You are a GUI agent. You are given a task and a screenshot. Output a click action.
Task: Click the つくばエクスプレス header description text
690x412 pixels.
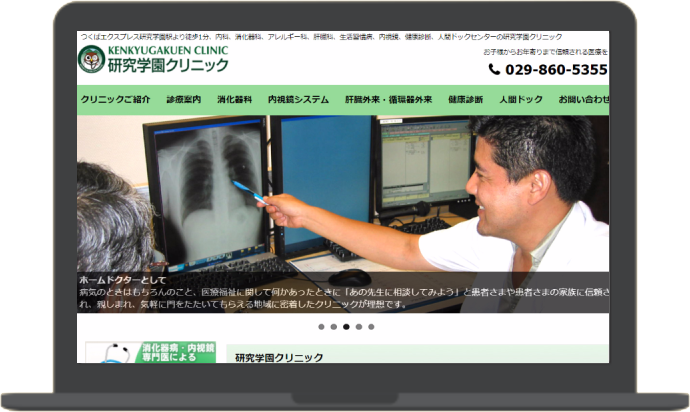321,37
